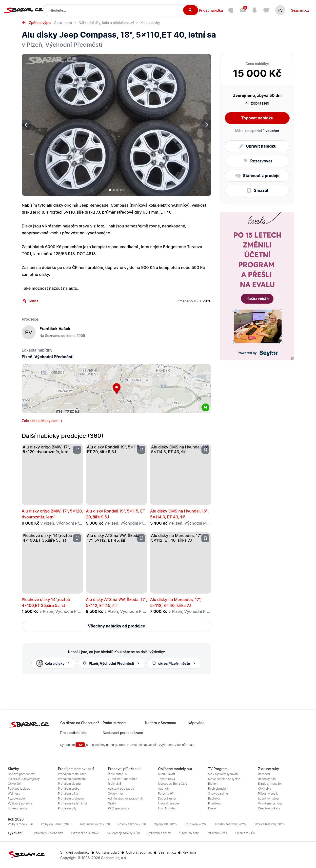
Task: Open Kola a disky breadcrumb
Action: [x=150, y=22]
